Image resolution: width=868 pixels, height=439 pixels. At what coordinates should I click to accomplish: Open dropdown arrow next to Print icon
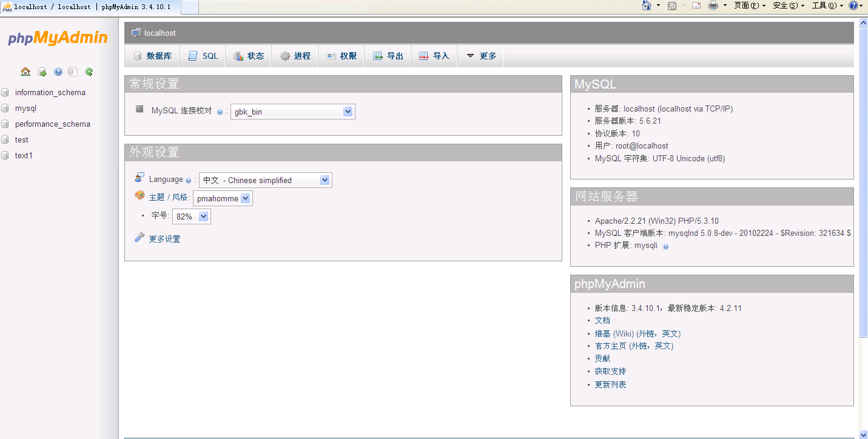[725, 5]
